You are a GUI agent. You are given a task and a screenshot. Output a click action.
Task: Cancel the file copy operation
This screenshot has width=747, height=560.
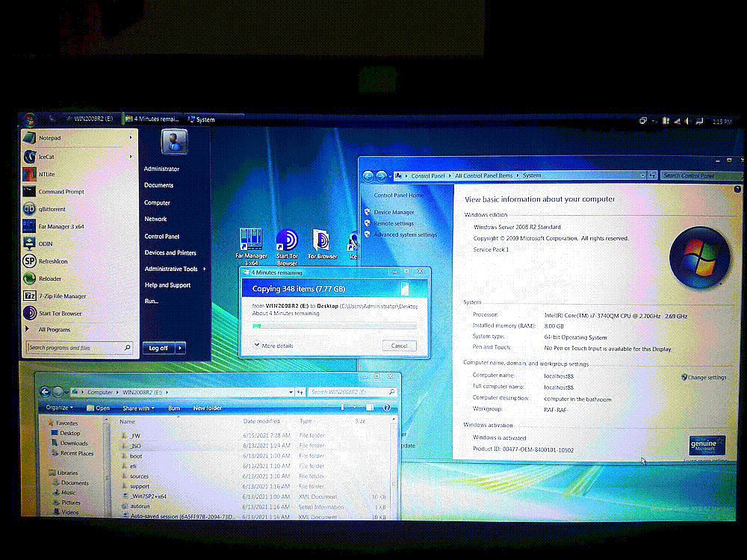[399, 346]
